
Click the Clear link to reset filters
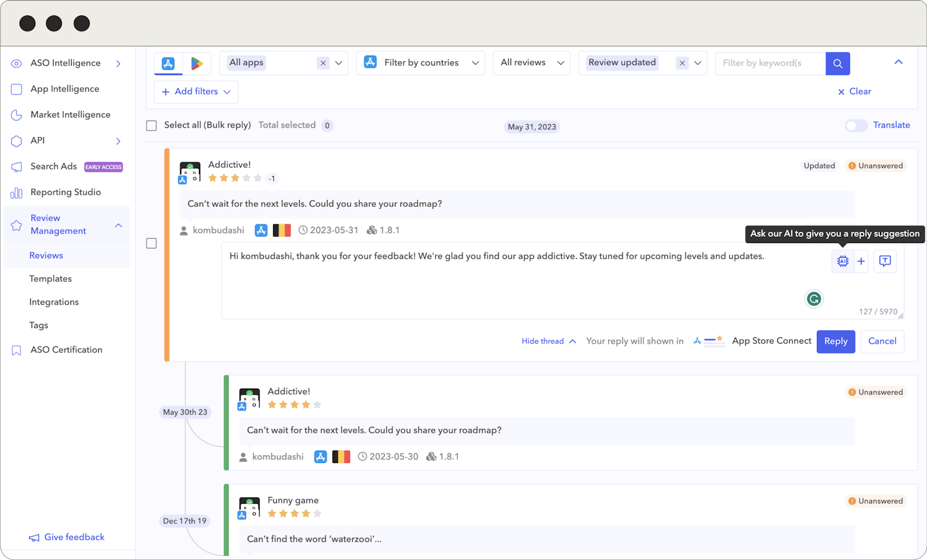pyautogui.click(x=854, y=91)
